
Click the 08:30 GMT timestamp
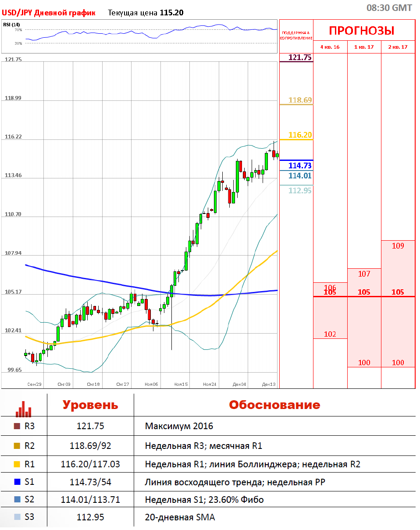pyautogui.click(x=389, y=8)
